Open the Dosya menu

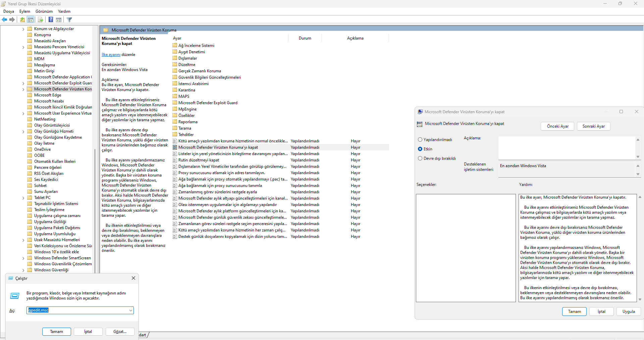tap(9, 11)
